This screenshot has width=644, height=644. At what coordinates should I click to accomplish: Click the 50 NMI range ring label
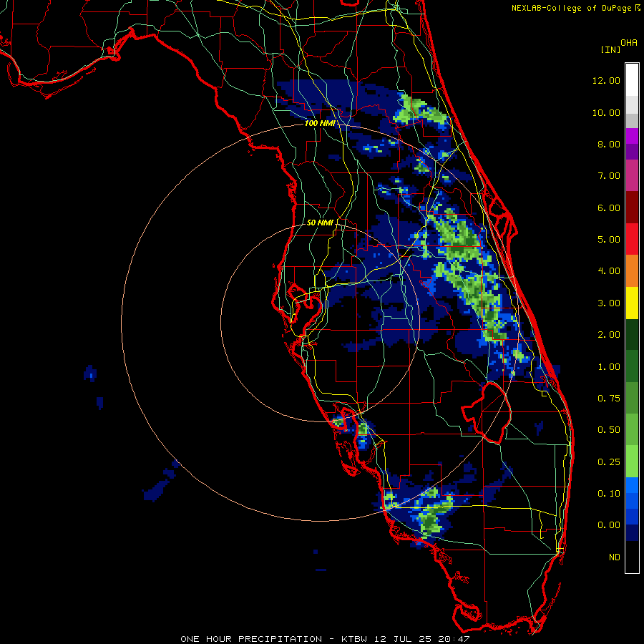click(x=320, y=223)
